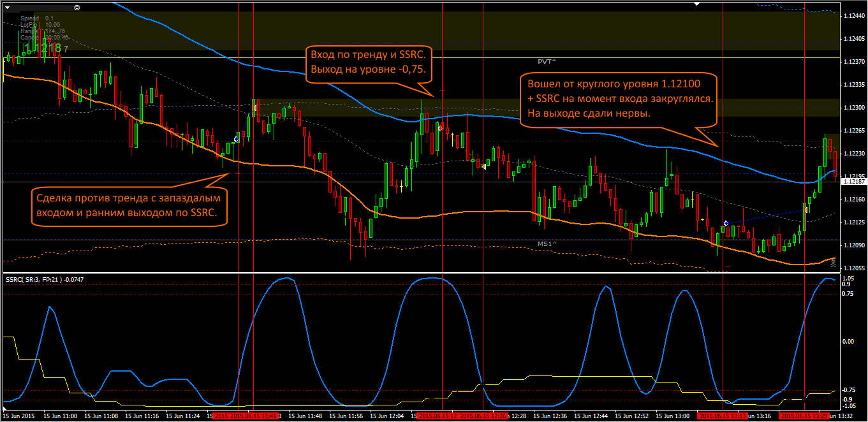This screenshot has width=868, height=422.
Task: Select the red sell arrow near 12:26
Action: coord(441,127)
